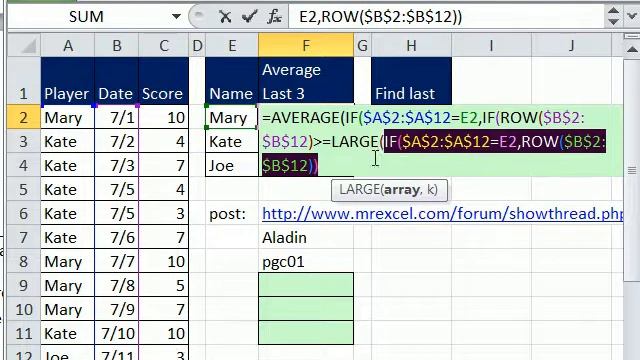
Task: Click the Date header cell
Action: (x=117, y=81)
